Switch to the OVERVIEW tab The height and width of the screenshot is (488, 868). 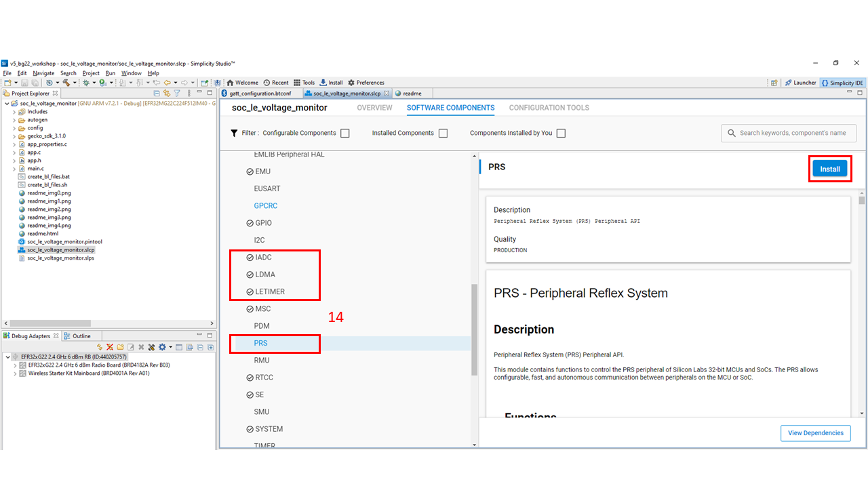[x=374, y=108]
